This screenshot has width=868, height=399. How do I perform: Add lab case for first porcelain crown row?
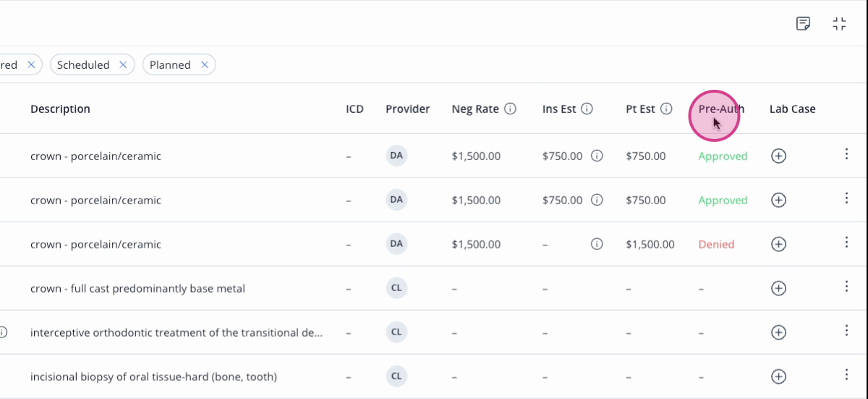[x=778, y=156]
